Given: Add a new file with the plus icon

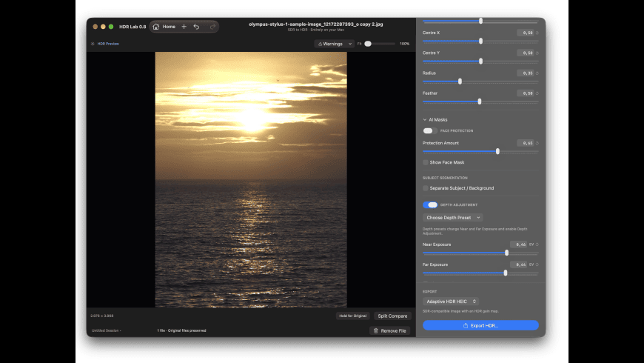Looking at the screenshot, I should click(184, 27).
